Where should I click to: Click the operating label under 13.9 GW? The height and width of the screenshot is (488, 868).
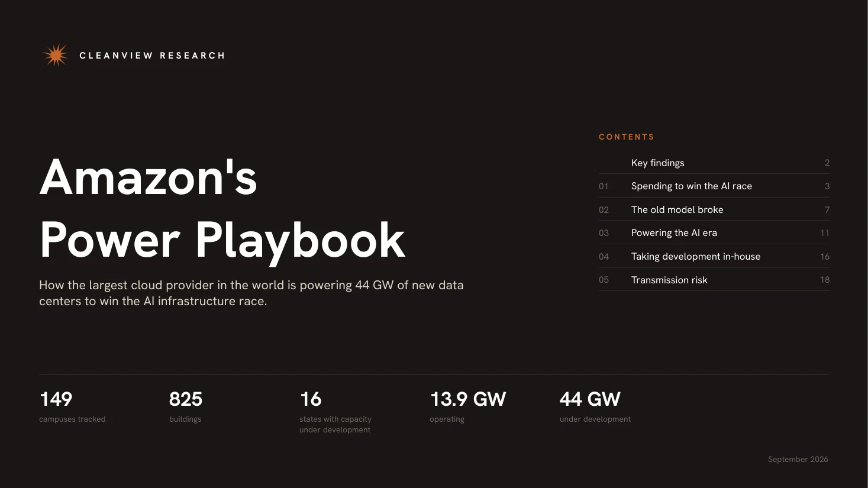[x=447, y=419]
